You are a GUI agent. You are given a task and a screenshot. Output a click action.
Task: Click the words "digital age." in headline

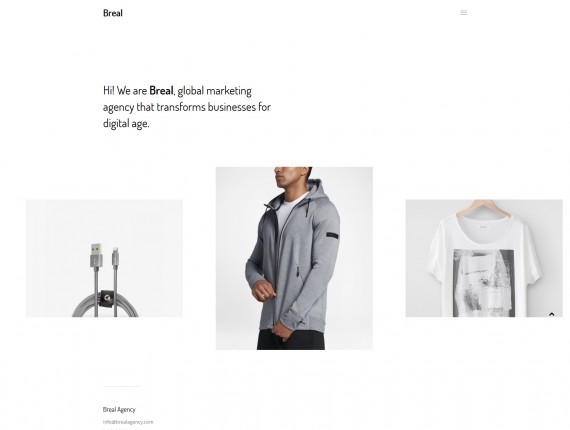tap(126, 123)
